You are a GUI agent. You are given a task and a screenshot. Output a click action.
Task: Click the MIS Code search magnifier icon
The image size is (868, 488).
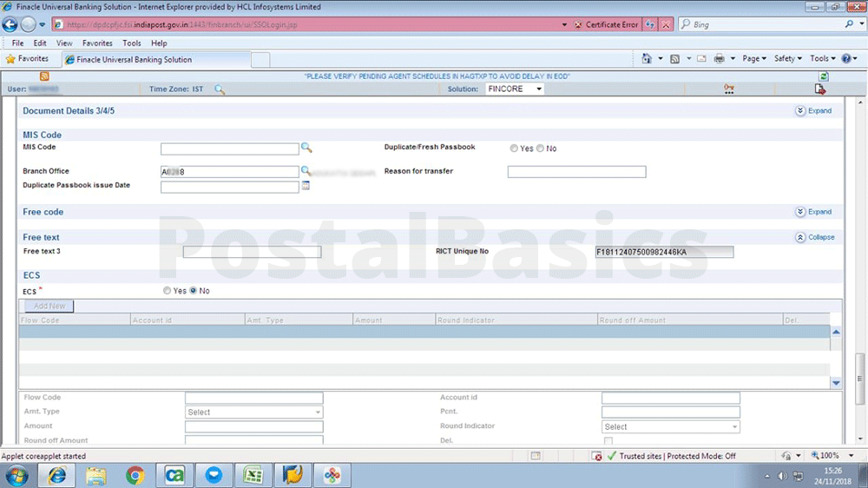(x=306, y=148)
